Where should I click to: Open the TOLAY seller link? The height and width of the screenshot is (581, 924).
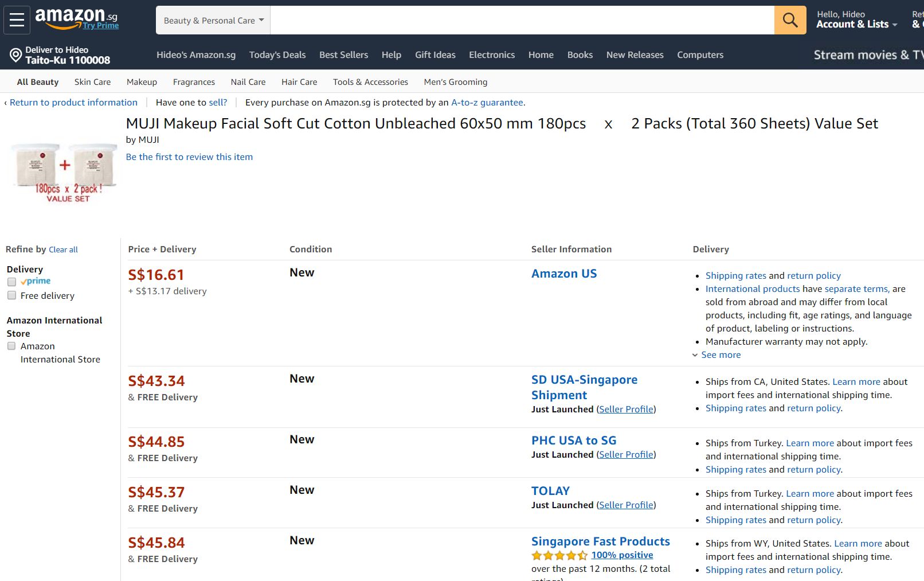click(x=550, y=491)
